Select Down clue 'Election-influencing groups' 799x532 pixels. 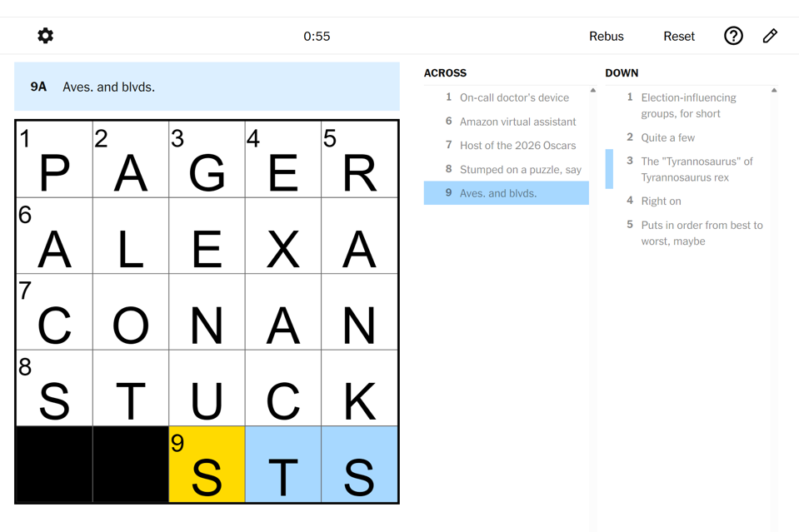pyautogui.click(x=688, y=106)
